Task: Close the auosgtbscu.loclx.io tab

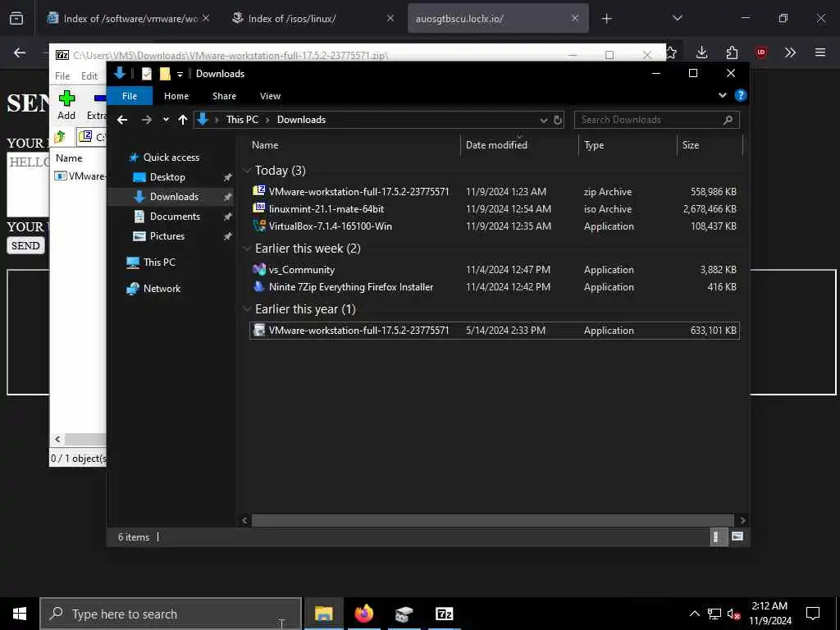Action: click(575, 18)
